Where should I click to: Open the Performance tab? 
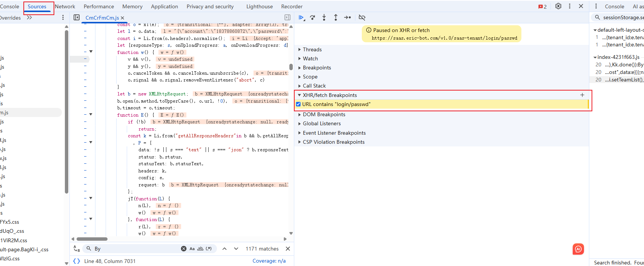[99, 6]
